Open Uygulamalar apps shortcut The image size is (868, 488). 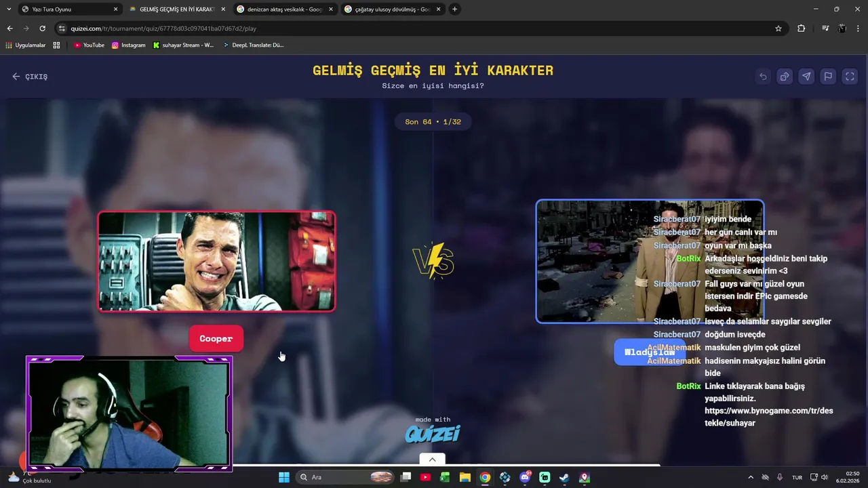pos(25,45)
